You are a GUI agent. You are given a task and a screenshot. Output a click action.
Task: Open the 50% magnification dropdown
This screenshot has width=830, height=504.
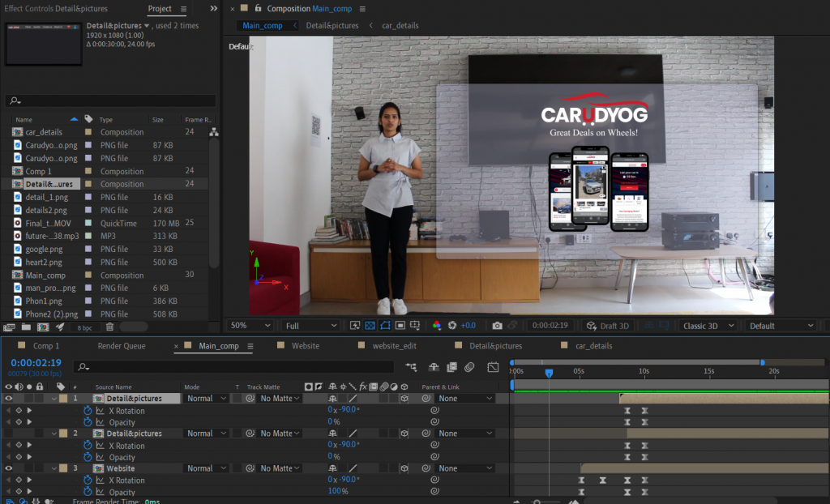[x=250, y=326]
